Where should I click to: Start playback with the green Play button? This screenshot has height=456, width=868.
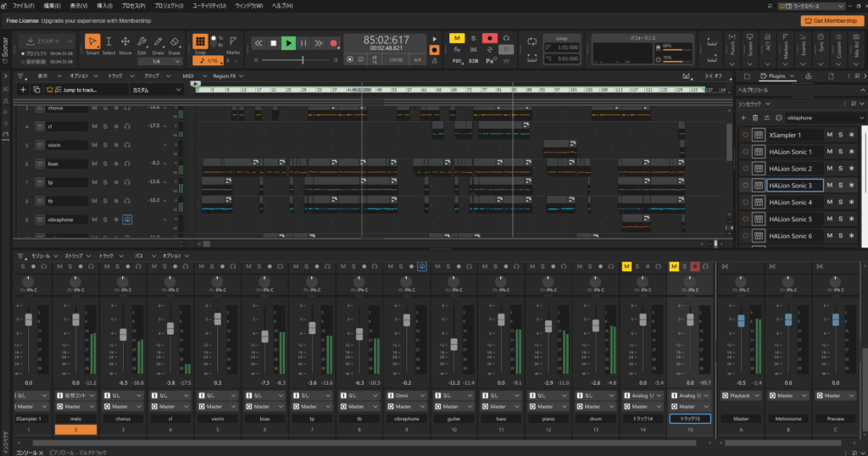click(x=288, y=43)
